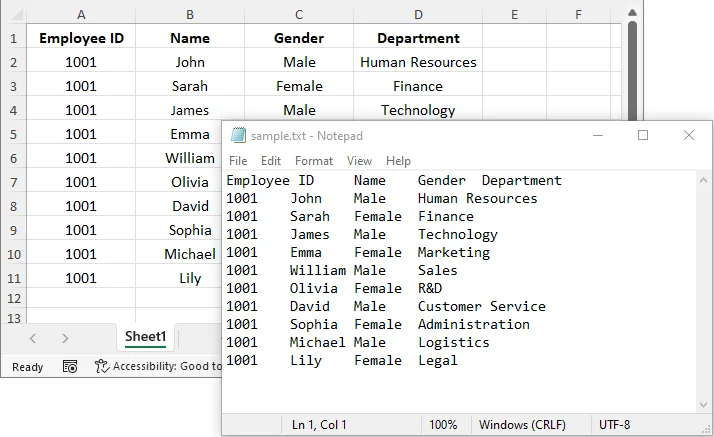This screenshot has width=714, height=437.
Task: Select row 12 header in Excel
Action: [14, 299]
